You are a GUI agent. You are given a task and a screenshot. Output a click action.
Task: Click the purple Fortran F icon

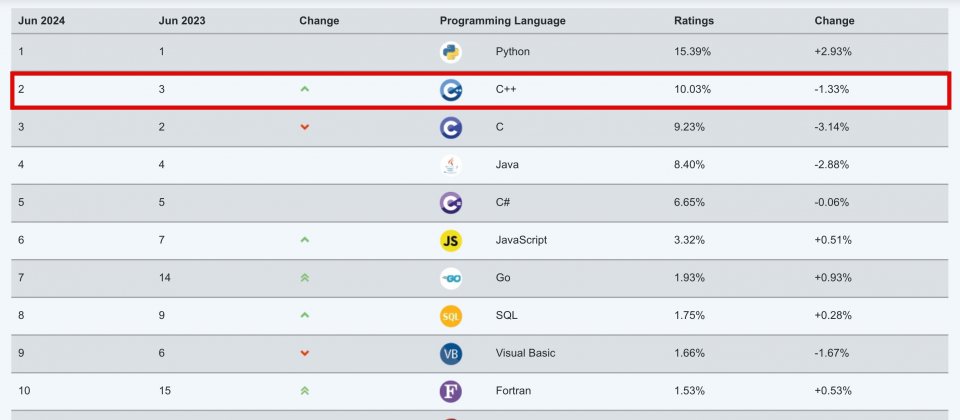(451, 392)
